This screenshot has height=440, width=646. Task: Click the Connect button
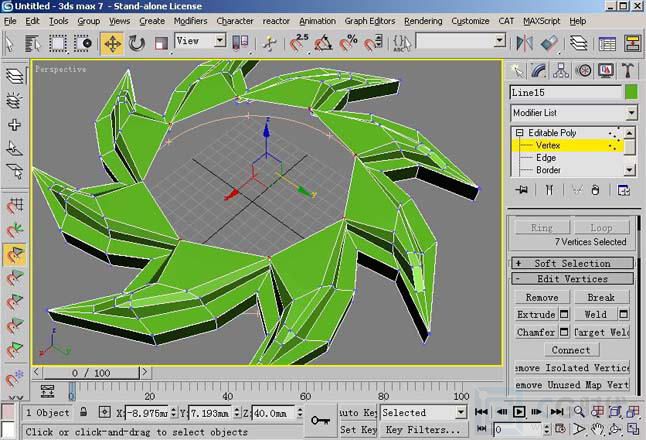coord(571,350)
